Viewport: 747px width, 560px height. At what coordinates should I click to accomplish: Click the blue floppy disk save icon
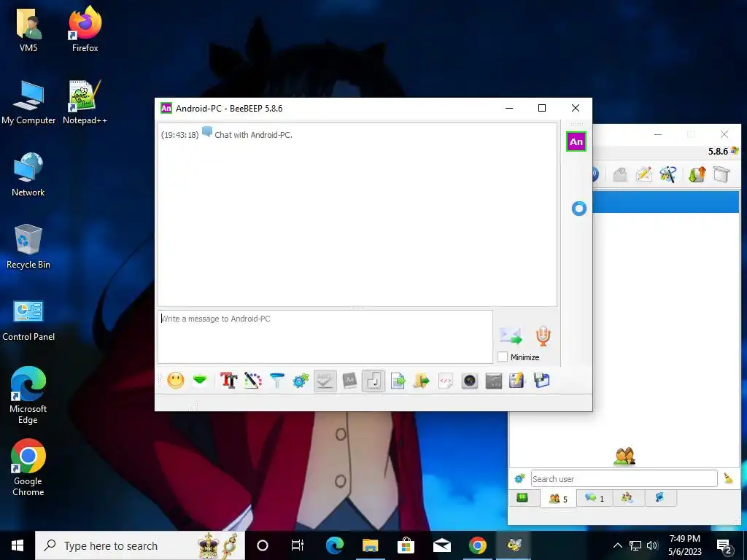tap(542, 381)
